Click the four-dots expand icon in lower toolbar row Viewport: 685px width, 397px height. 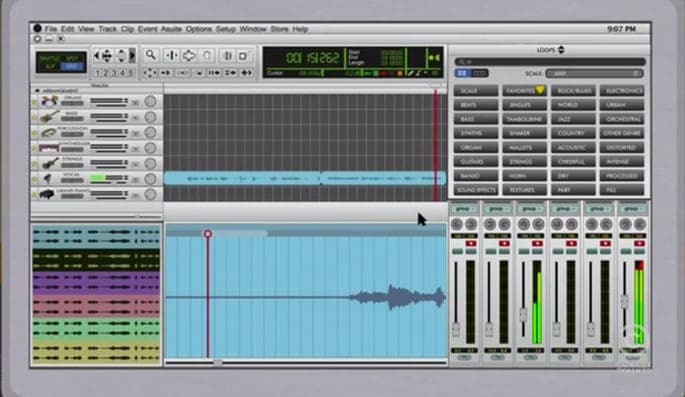(150, 73)
